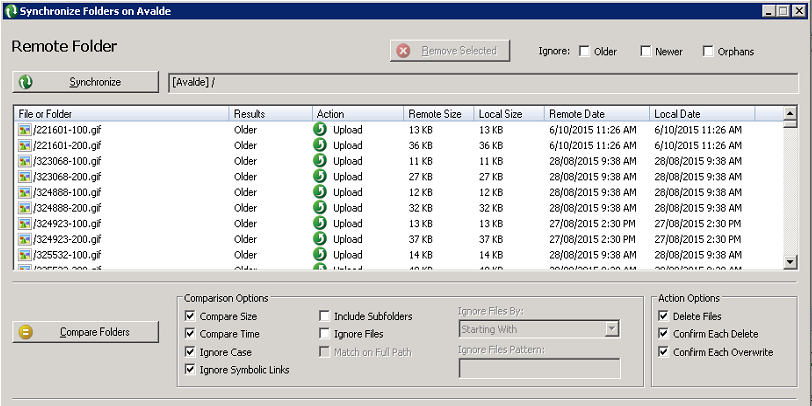This screenshot has width=812, height=406.
Task: Click green upload icon in 324888-100.gif row
Action: click(320, 192)
